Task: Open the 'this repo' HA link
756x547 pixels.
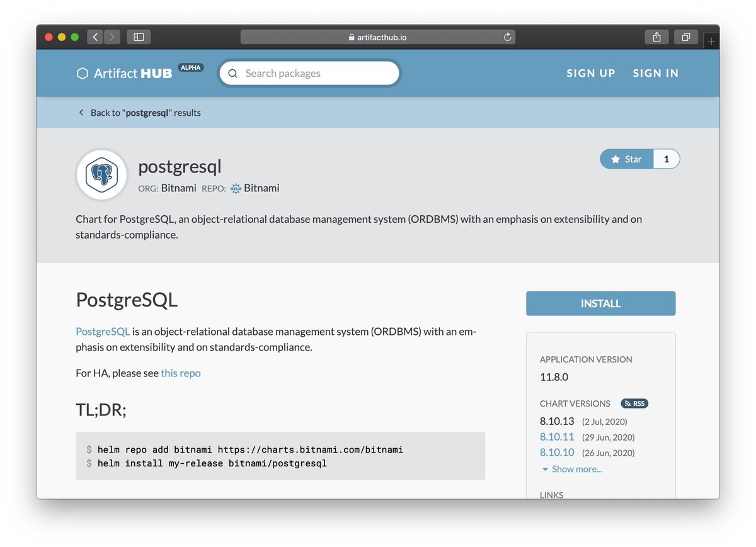Action: pyautogui.click(x=181, y=373)
